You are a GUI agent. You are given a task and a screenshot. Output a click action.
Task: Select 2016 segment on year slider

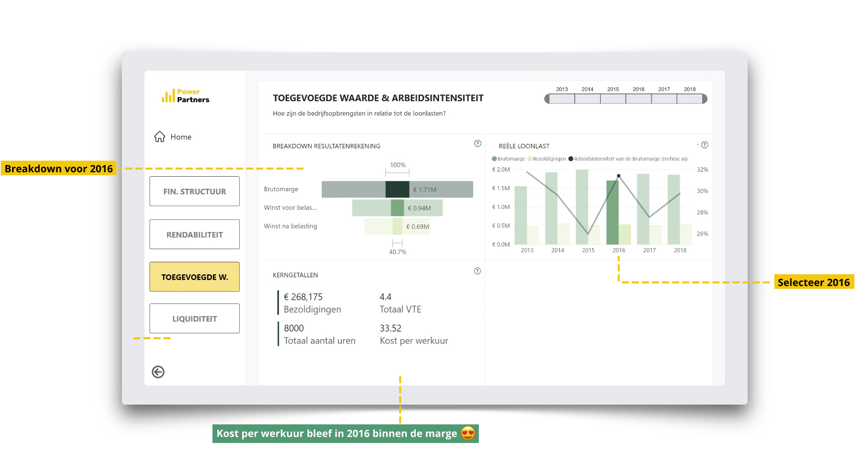pos(638,99)
